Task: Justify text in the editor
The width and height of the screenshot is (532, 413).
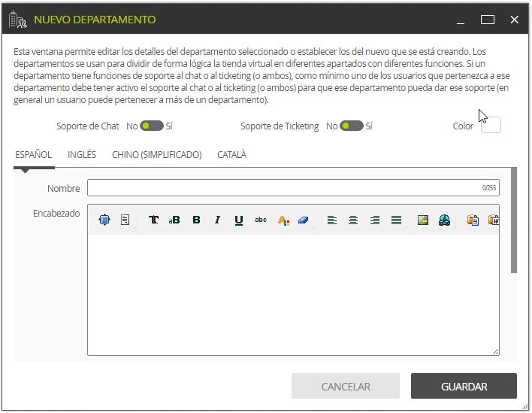Action: (396, 220)
